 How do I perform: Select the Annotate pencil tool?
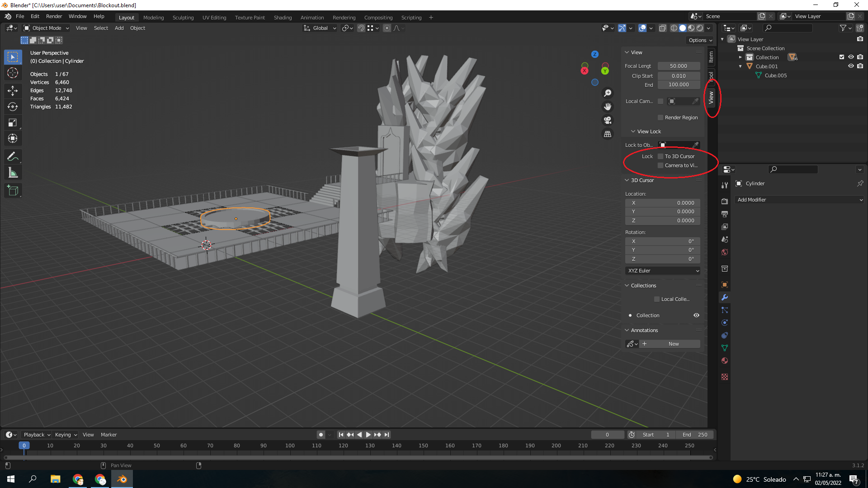pos(13,156)
